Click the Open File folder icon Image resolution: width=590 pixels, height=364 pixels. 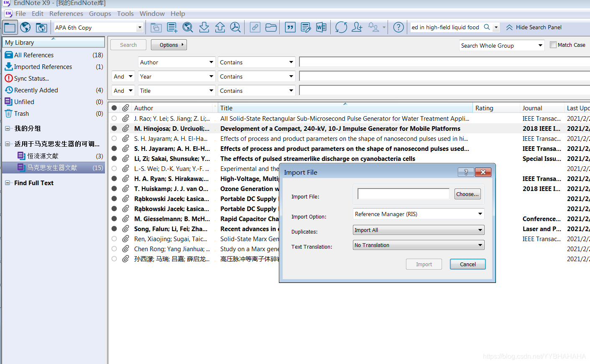click(271, 28)
